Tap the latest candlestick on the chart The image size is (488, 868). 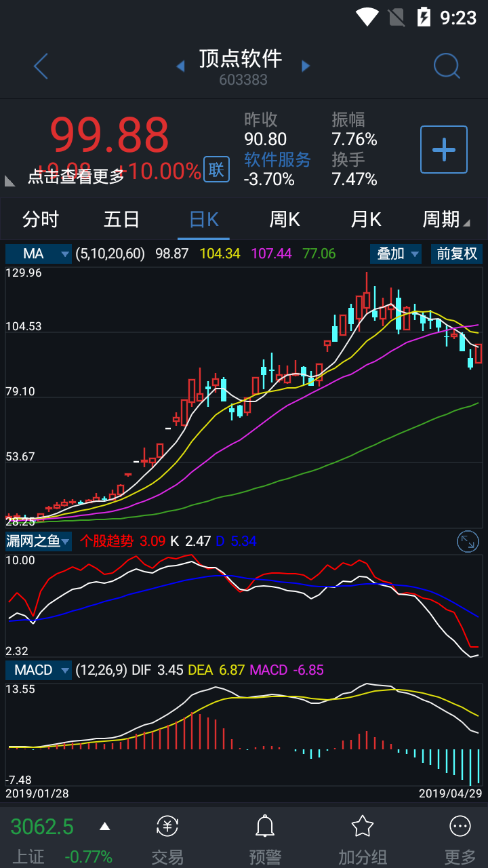click(479, 353)
